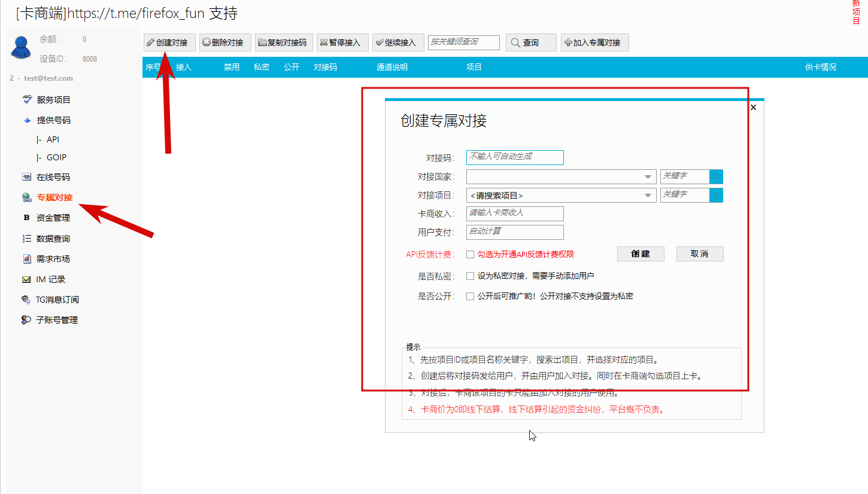Click the 供卡情况 column header

[x=821, y=67]
